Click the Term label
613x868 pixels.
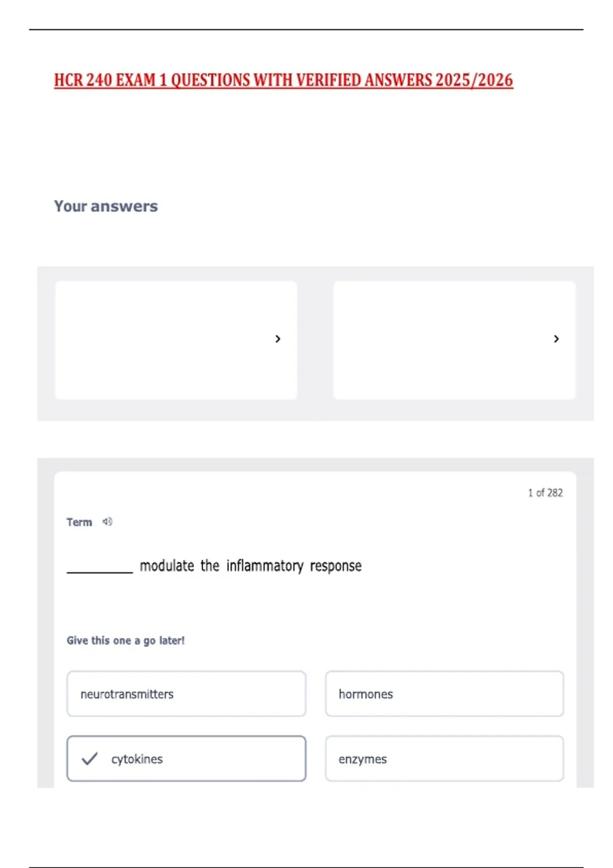79,522
